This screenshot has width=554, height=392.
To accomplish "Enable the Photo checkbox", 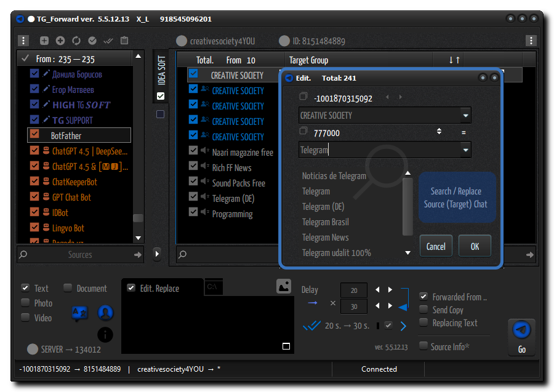I will click(25, 303).
